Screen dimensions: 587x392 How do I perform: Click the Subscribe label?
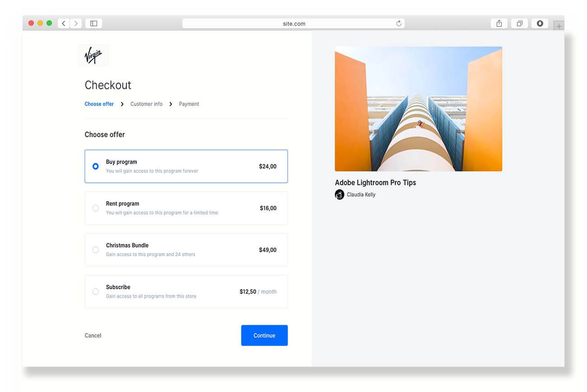coord(118,287)
